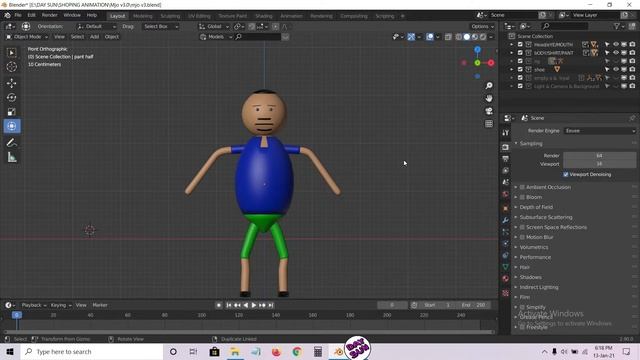
Task: Hide the shoe collection with eye icon
Action: pyautogui.click(x=616, y=69)
